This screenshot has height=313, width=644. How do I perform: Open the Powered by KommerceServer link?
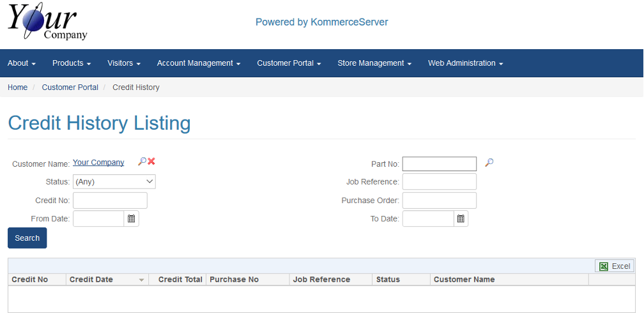pyautogui.click(x=321, y=22)
